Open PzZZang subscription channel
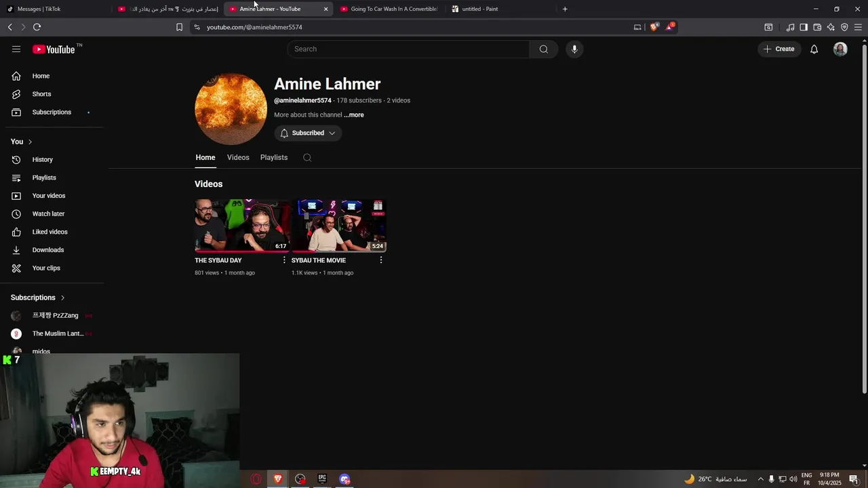The width and height of the screenshot is (868, 488). pos(54,315)
